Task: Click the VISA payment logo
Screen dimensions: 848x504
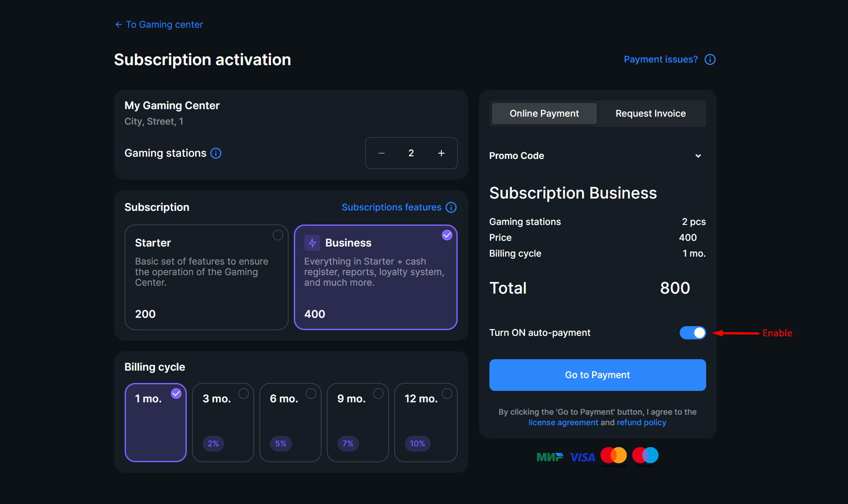Action: (x=582, y=456)
